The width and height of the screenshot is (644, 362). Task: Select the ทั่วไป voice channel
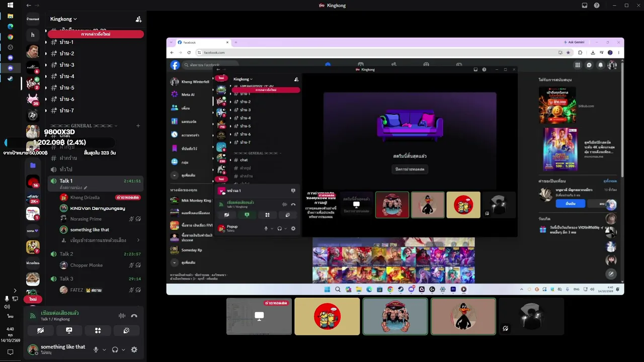point(96,169)
